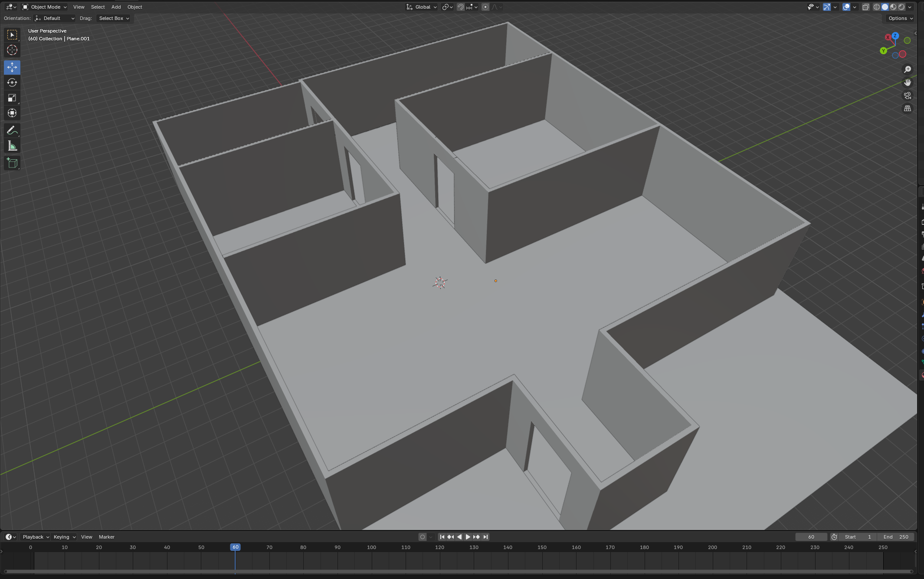Switch to orthographic view grid icon
The image size is (924, 579).
point(908,109)
